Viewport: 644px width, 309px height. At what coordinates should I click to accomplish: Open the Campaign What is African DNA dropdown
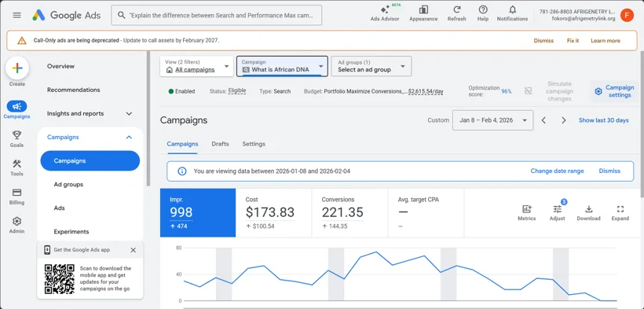tap(282, 66)
